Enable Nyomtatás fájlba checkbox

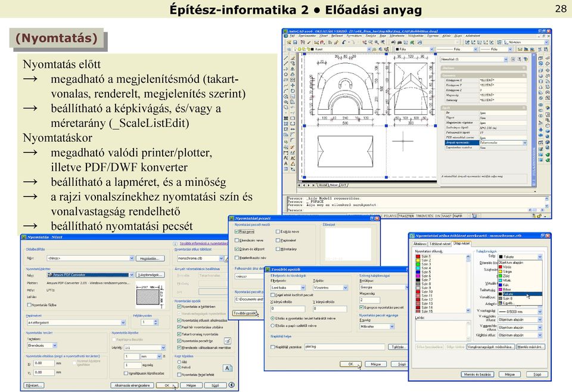point(29,305)
